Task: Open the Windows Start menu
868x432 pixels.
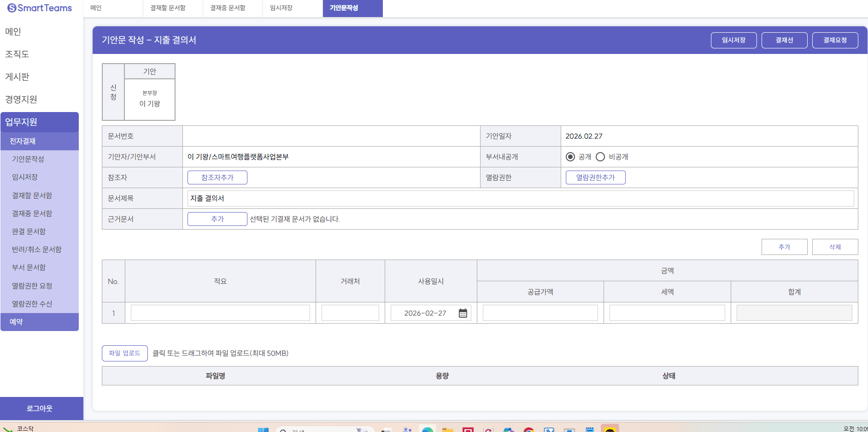Action: [x=263, y=430]
